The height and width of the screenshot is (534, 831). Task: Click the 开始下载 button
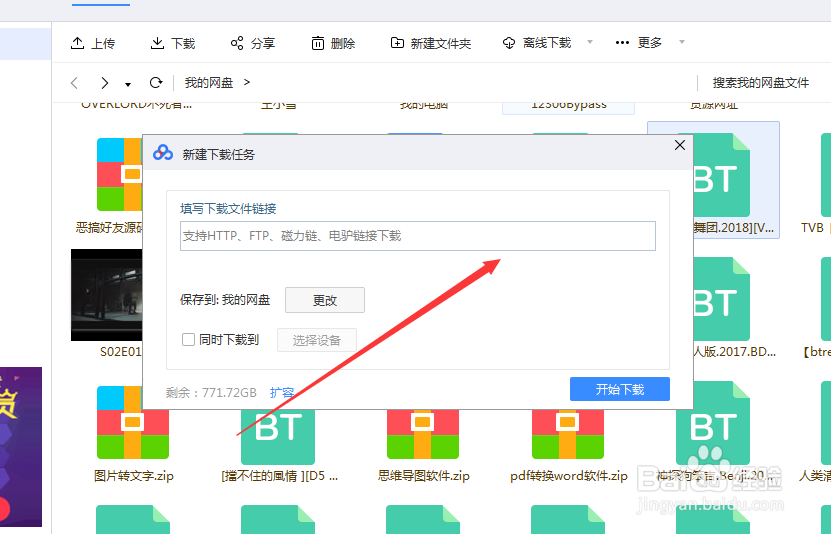coord(620,389)
